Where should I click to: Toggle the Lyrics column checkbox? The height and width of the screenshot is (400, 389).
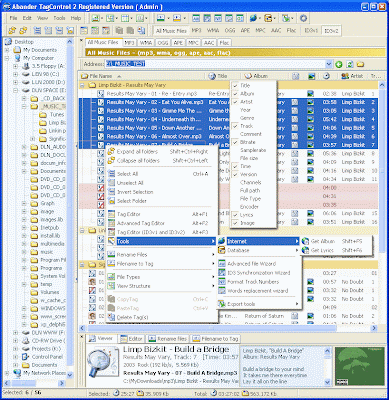pos(236,215)
